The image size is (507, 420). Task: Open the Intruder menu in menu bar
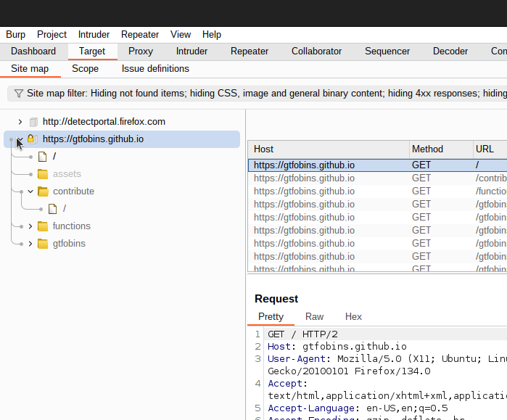coord(94,35)
